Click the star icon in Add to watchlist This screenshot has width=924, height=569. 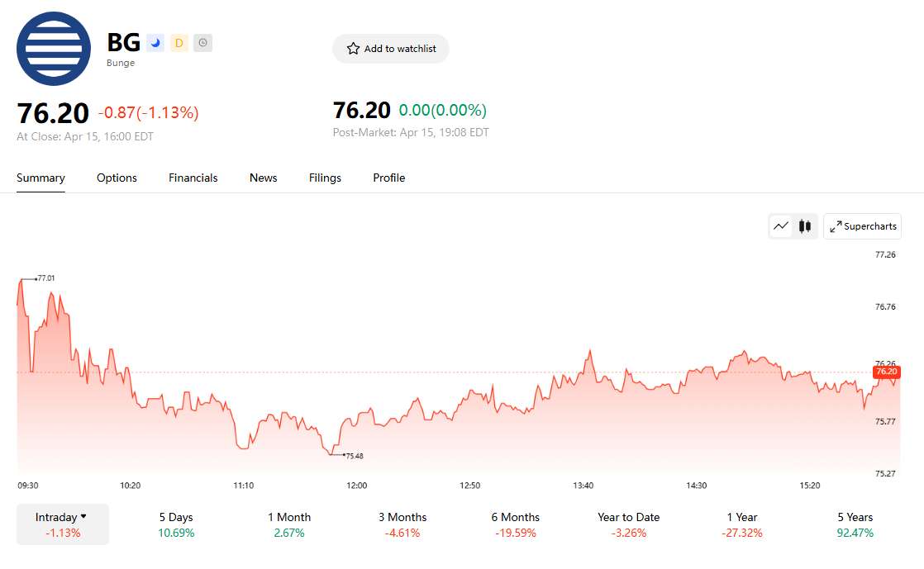tap(354, 49)
